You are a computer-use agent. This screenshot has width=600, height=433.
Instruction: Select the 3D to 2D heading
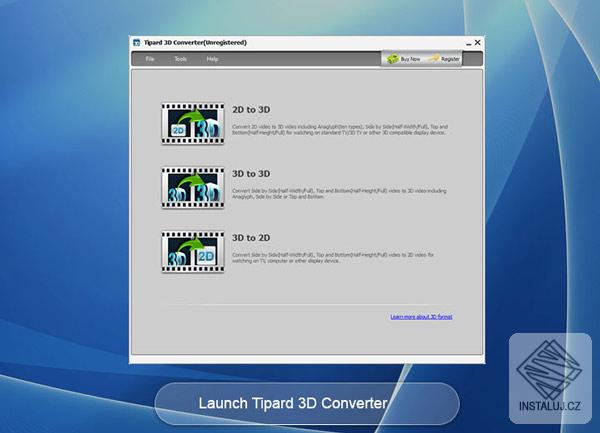251,238
